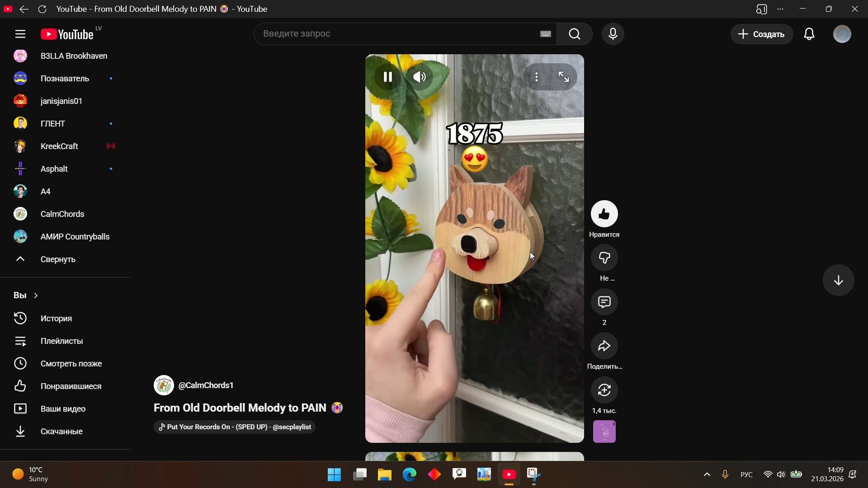
Task: Open the three-dot video options menu
Action: [536, 77]
